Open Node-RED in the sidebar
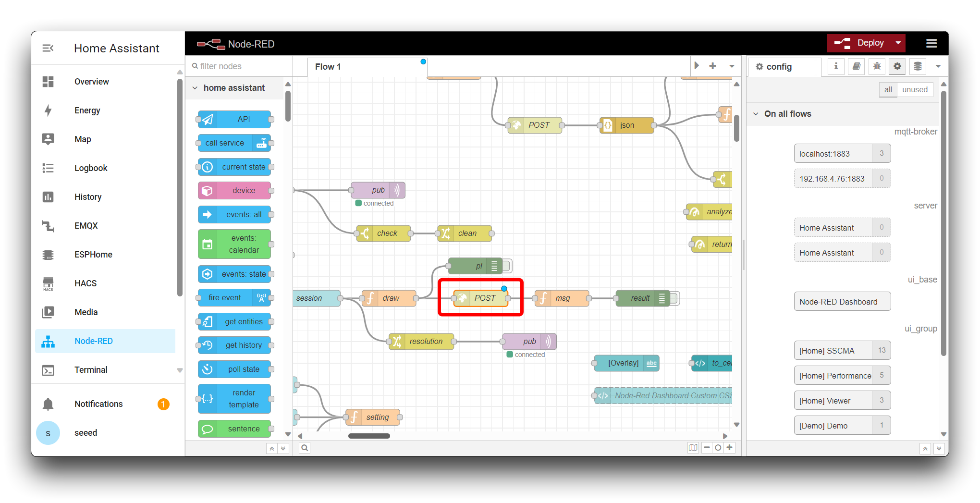Viewport: 980px width, 503px height. pyautogui.click(x=105, y=341)
